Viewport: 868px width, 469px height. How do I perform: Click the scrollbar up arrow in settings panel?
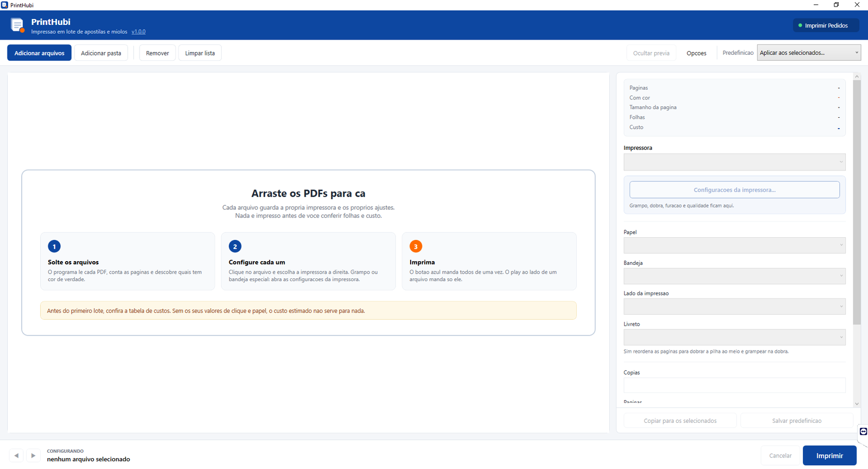coord(857,76)
